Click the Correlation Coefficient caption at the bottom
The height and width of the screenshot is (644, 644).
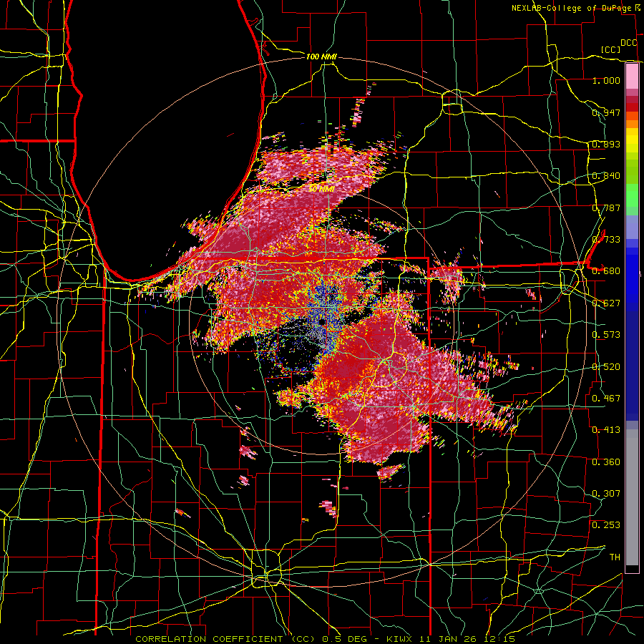pos(326,639)
